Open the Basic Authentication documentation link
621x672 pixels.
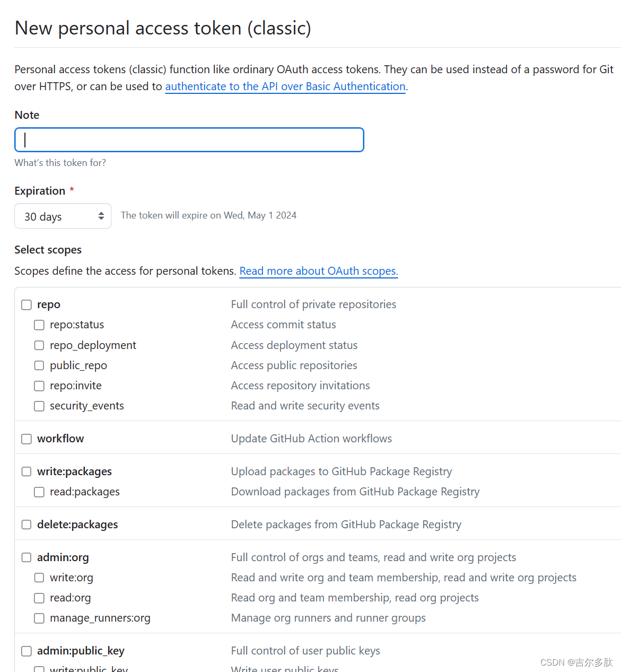point(285,86)
